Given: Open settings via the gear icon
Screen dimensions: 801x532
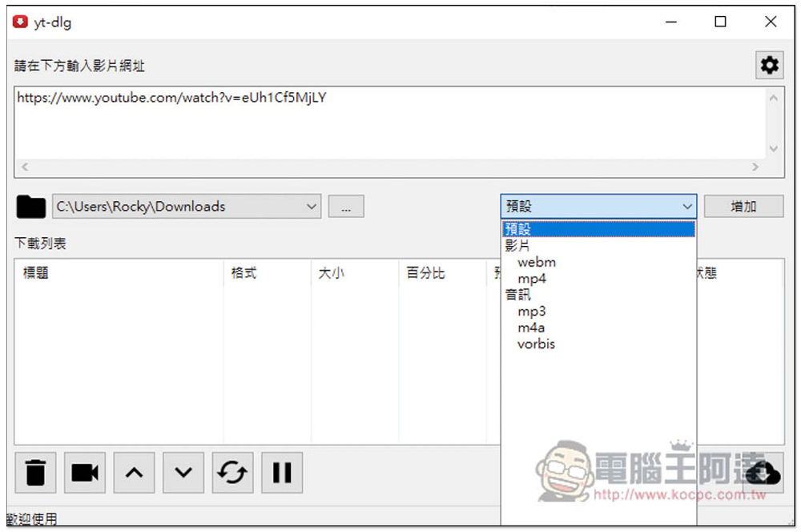Looking at the screenshot, I should coord(769,65).
